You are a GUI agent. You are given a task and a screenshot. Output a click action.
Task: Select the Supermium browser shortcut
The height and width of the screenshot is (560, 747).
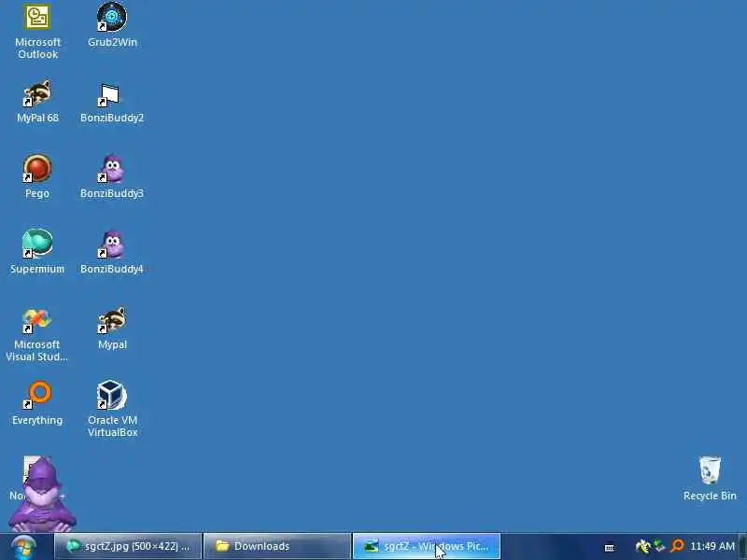tap(37, 252)
